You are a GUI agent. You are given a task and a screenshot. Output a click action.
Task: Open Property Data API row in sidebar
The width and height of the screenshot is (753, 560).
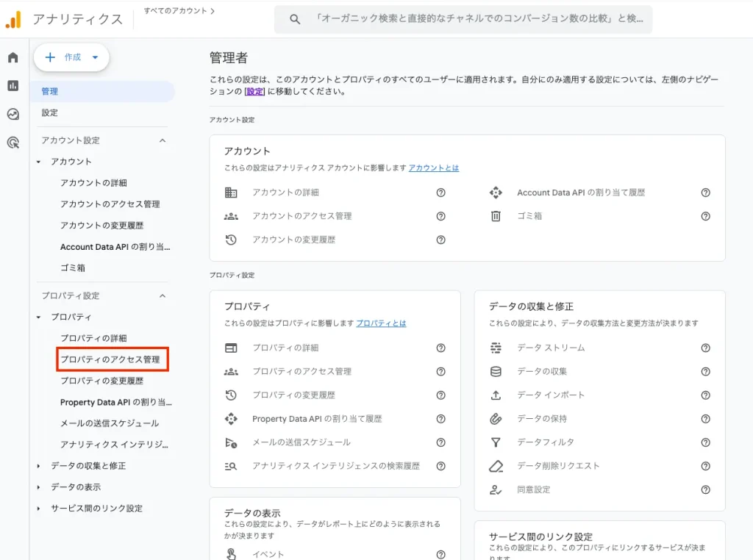tap(115, 402)
